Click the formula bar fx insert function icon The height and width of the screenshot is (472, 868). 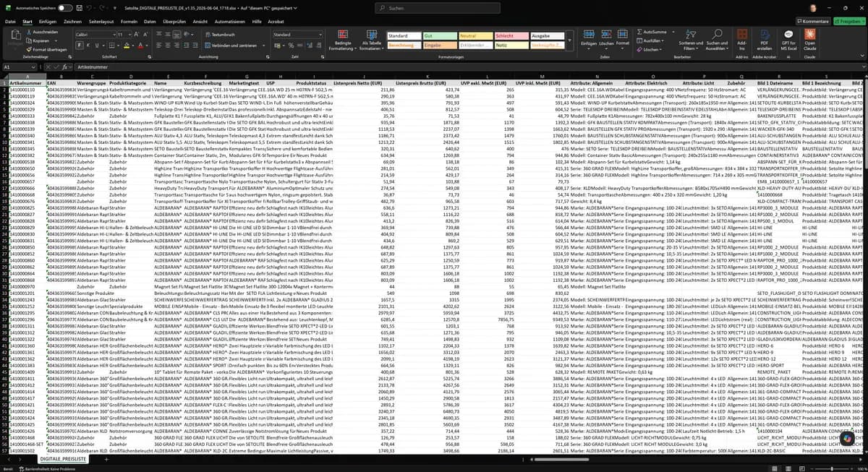coord(65,66)
